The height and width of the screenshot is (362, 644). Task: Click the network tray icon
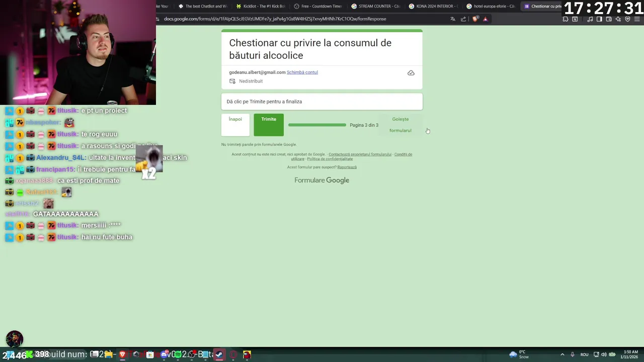pos(596,354)
